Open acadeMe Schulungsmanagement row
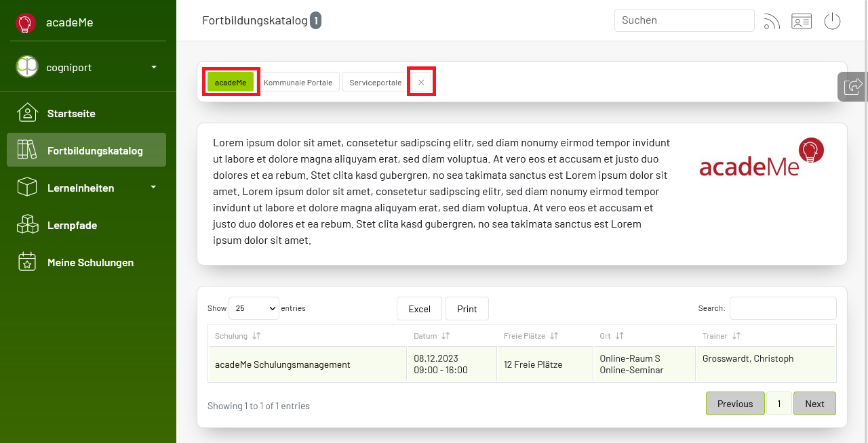 [308, 364]
